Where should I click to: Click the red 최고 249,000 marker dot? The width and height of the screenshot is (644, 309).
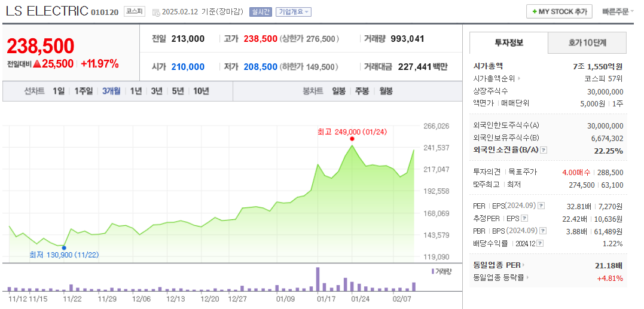[x=352, y=139]
